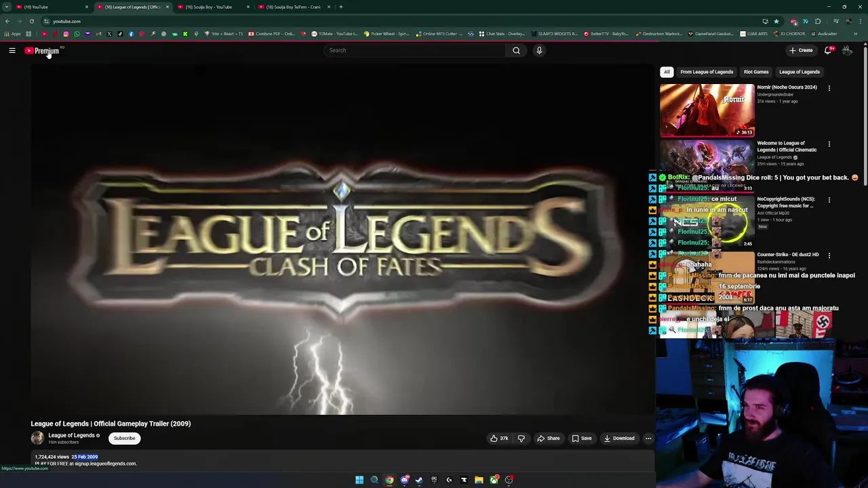Dislike the video with thumbs-down
This screenshot has height=488, width=868.
point(521,439)
